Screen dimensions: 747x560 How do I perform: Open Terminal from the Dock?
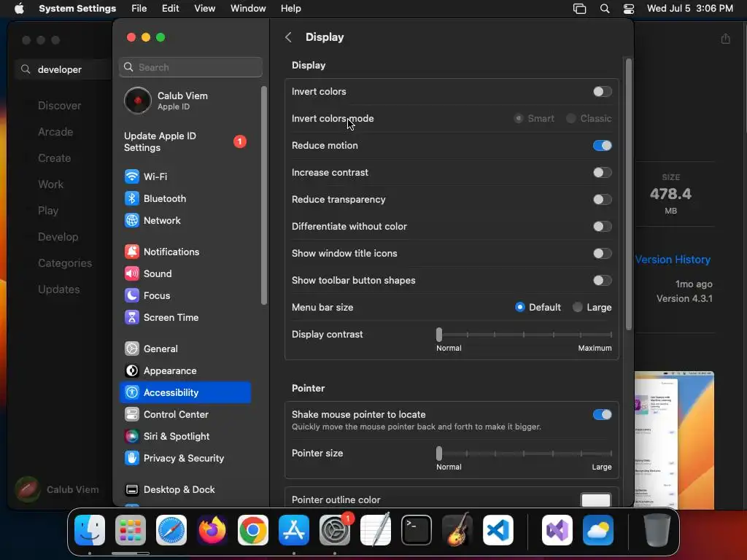417,530
